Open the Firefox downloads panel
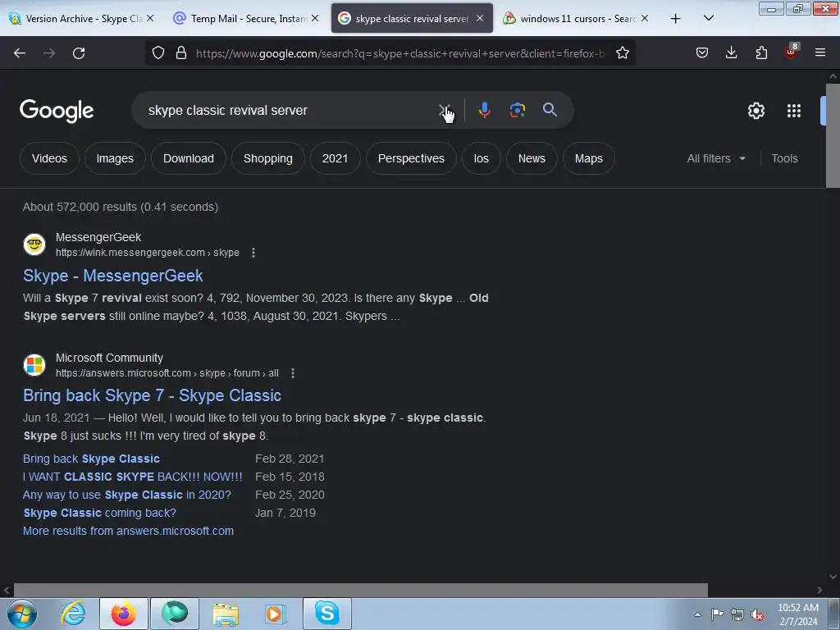The image size is (840, 630). [731, 52]
